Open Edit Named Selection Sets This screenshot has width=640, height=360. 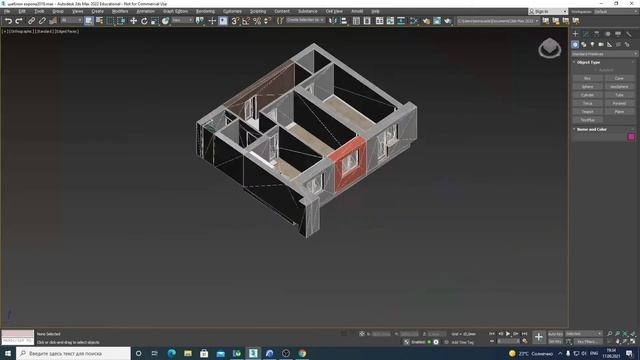click(280, 21)
